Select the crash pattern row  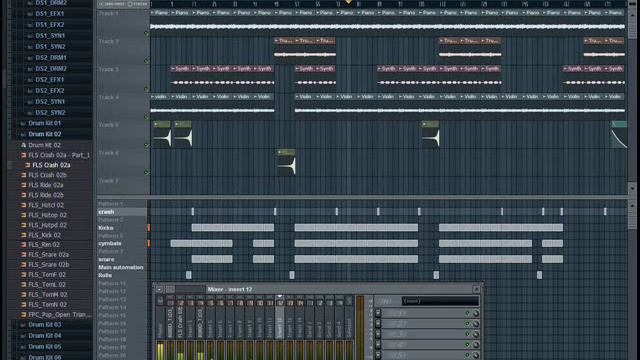pos(122,212)
